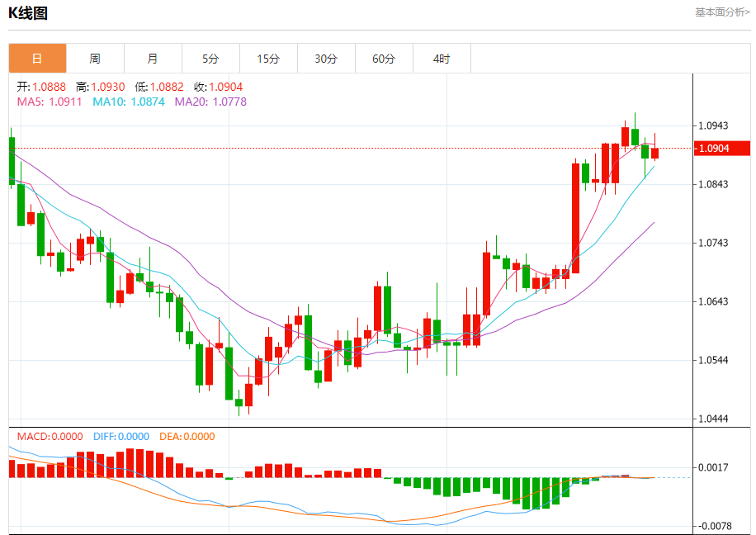Click the MACD value label
The height and width of the screenshot is (535, 756).
(50, 437)
